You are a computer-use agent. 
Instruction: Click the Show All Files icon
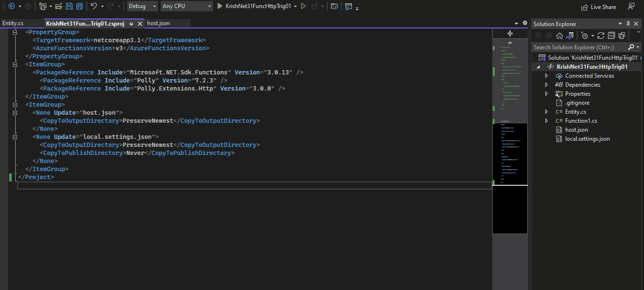pos(622,36)
